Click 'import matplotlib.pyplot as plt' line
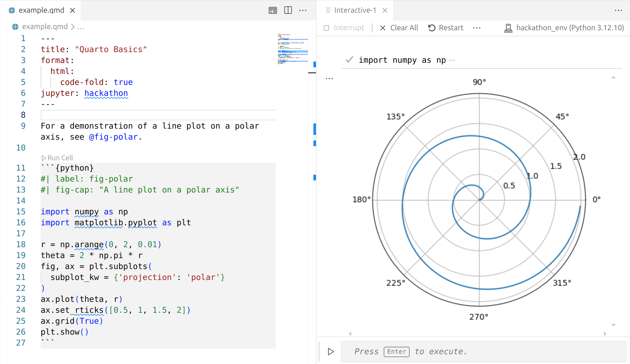Screen dimensions: 630x364 [116, 223]
